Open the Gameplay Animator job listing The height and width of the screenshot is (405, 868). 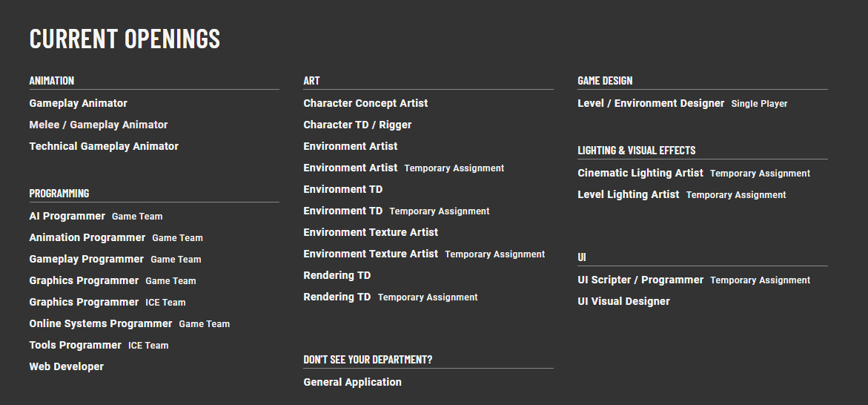[78, 104]
